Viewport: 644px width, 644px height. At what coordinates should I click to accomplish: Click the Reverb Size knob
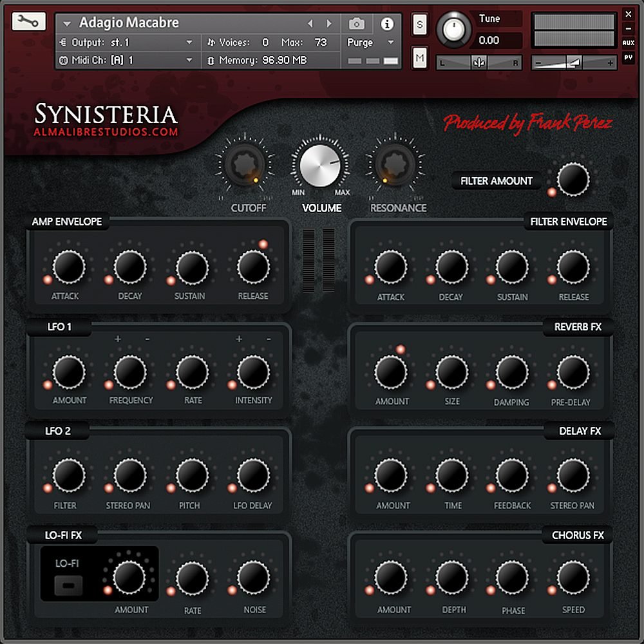[x=451, y=372]
